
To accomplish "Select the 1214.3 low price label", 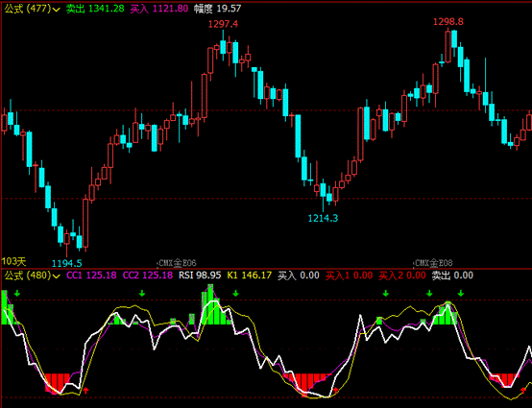I will (x=323, y=218).
